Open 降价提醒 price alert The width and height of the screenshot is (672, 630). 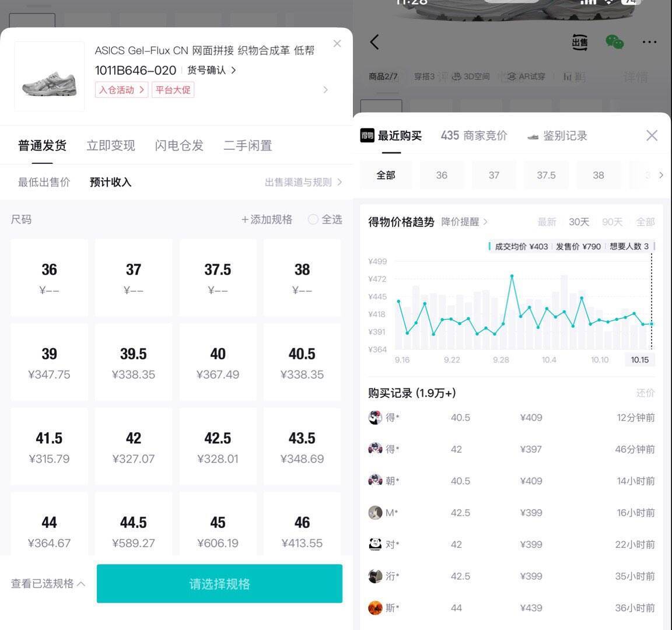[x=464, y=222]
